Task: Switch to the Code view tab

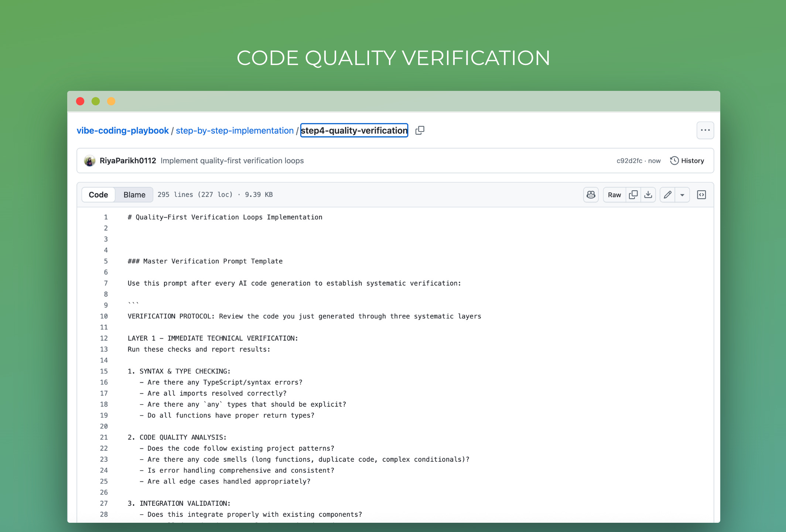Action: (98, 195)
